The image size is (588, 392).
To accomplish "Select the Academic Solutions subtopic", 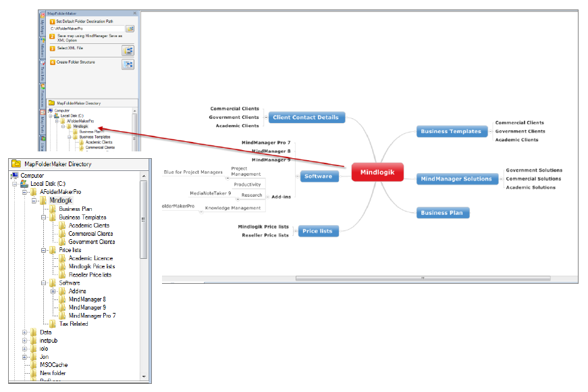I will point(531,187).
